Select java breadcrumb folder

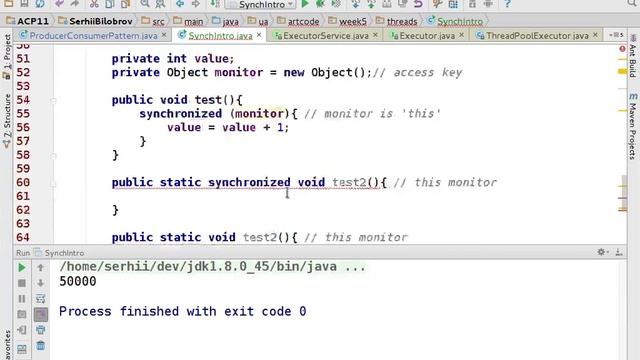[225, 21]
